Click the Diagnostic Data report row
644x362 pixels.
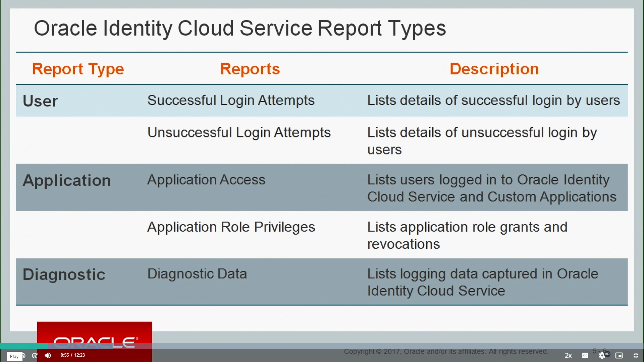322,282
